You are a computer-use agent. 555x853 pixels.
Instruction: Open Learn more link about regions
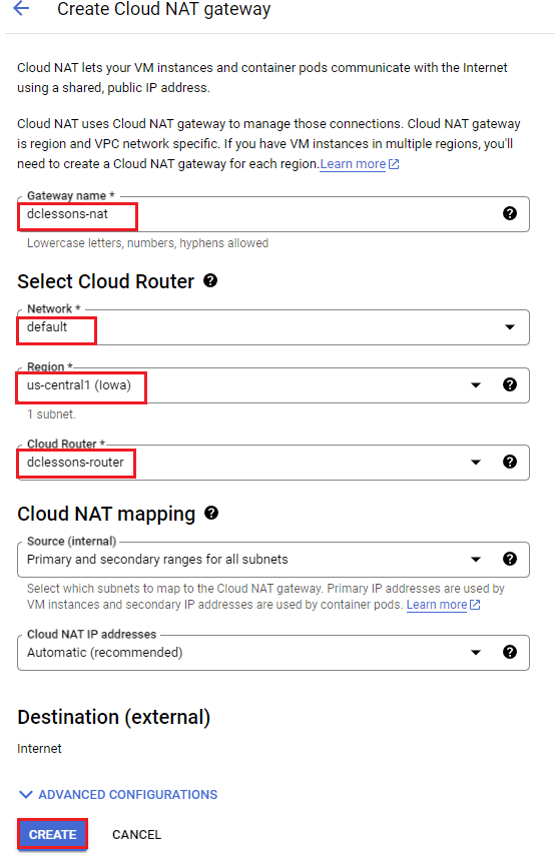coord(353,164)
